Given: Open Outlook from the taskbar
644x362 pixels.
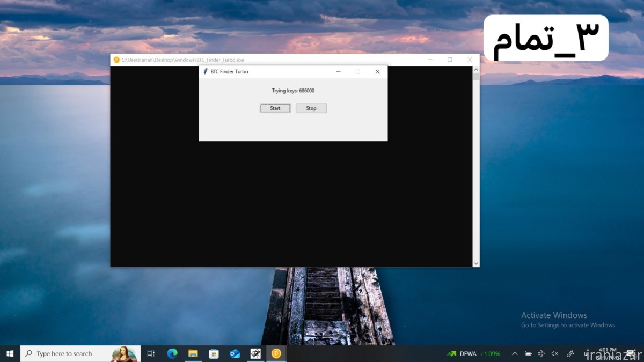Looking at the screenshot, I should pyautogui.click(x=235, y=353).
